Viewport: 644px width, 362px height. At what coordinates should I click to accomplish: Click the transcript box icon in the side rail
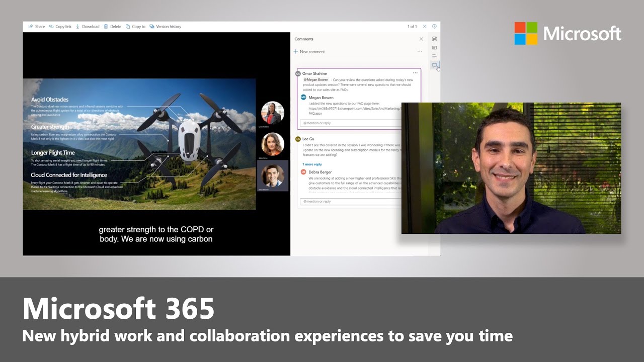pyautogui.click(x=434, y=48)
